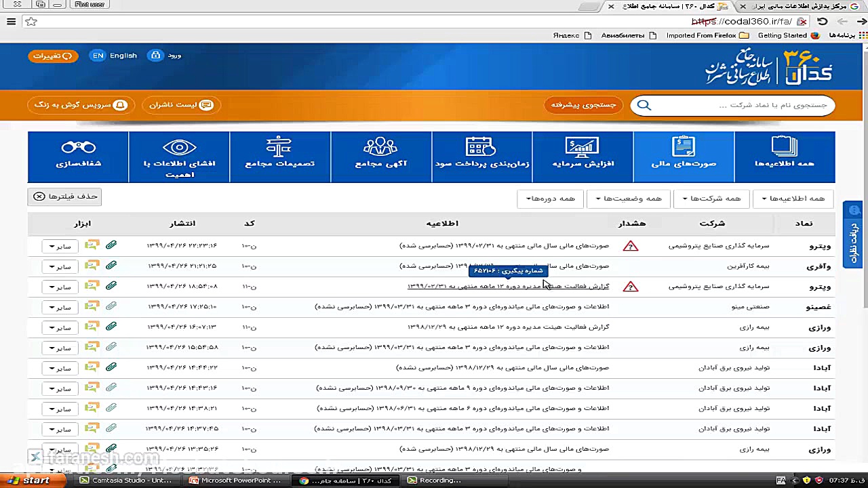
Task: Select the افزایش سرمایه capital increase icon
Action: [x=582, y=157]
